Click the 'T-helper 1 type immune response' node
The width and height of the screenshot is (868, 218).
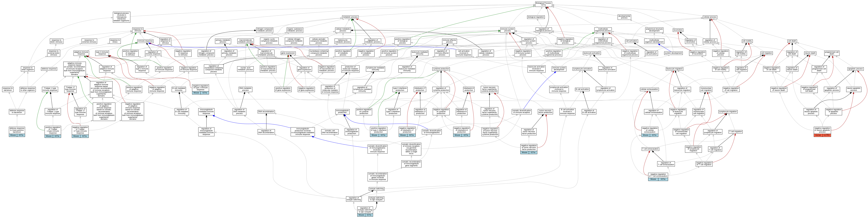(x=50, y=89)
